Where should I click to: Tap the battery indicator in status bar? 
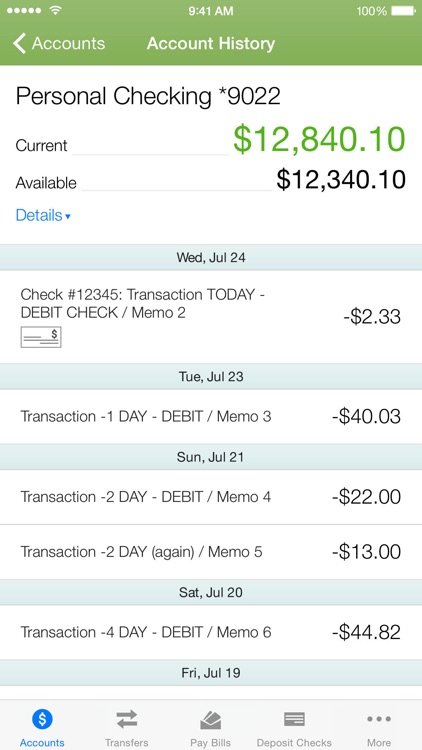(x=403, y=11)
